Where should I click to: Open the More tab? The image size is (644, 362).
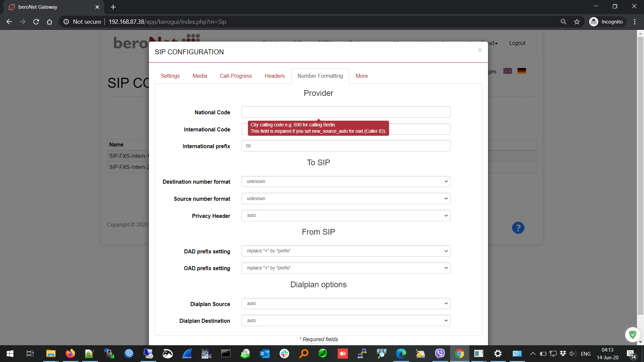[362, 76]
